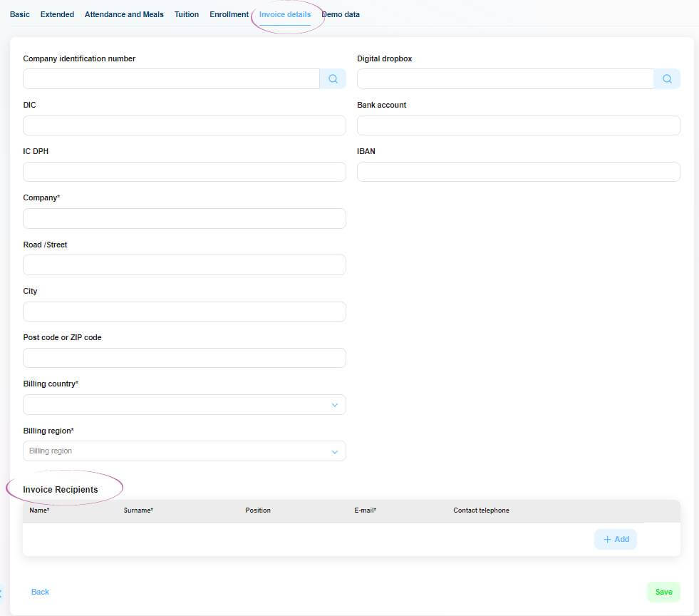This screenshot has width=699, height=616.
Task: Save the invoice details form
Action: pyautogui.click(x=664, y=592)
